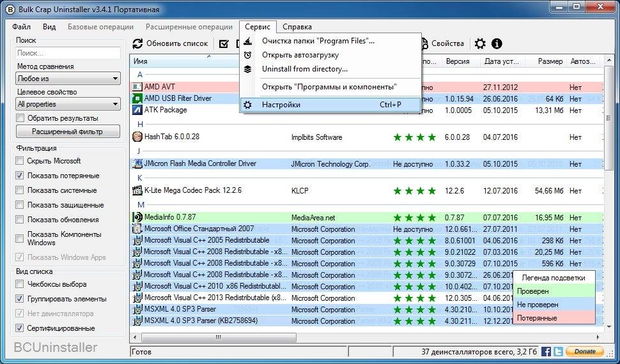Uncheck Сертифицированные checkbox

tap(19, 328)
